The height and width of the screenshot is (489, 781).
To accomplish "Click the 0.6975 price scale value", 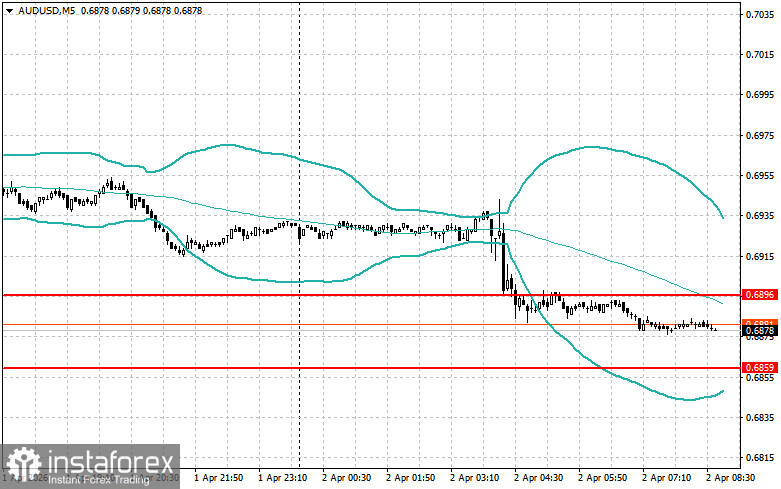I will tap(760, 135).
